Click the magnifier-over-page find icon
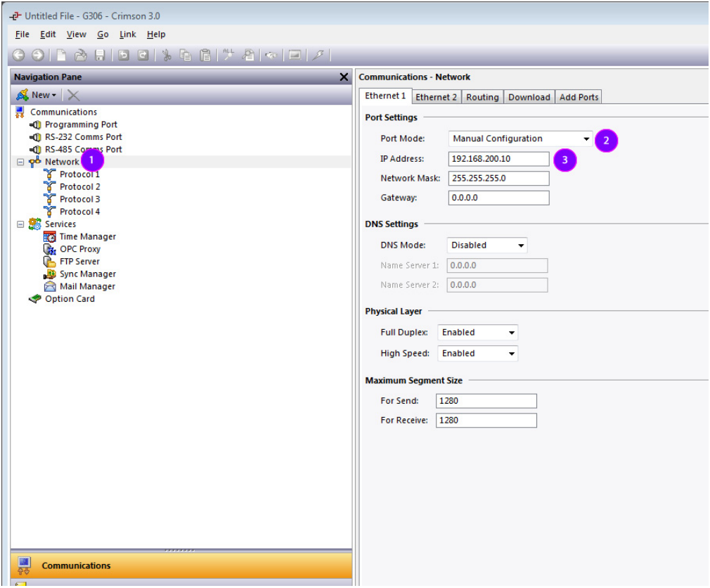The image size is (710, 588). (248, 56)
